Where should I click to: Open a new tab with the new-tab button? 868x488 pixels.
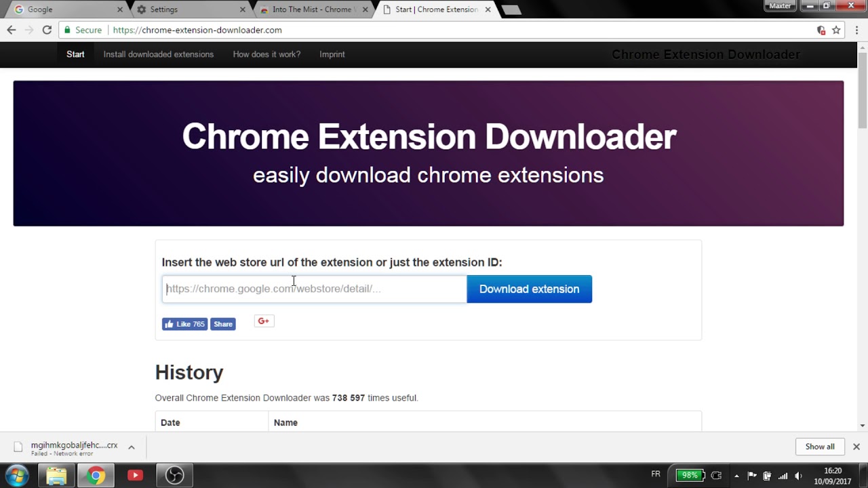click(x=511, y=9)
